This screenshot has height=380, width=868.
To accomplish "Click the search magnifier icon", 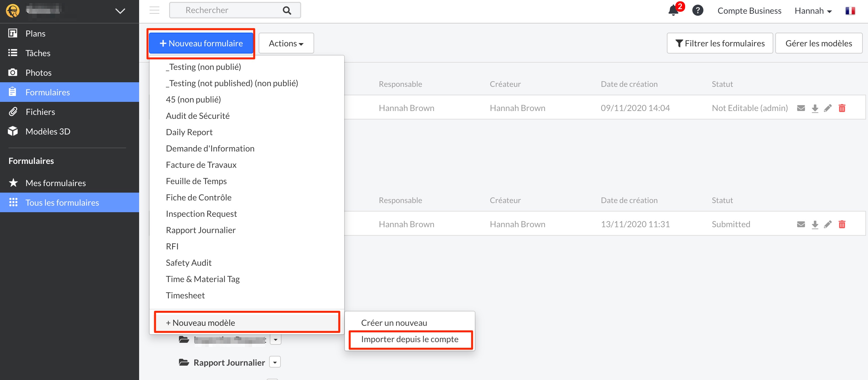I will tap(287, 10).
